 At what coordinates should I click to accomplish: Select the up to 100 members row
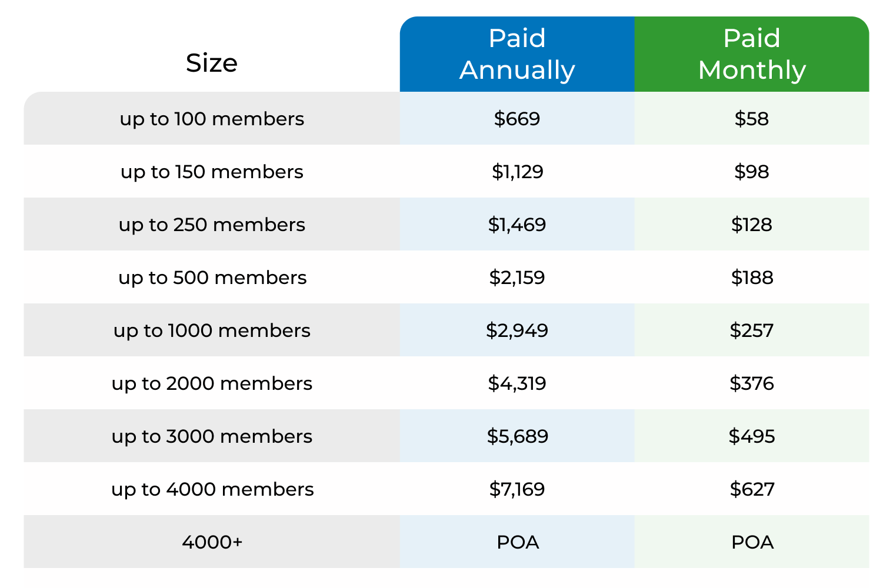click(212, 119)
